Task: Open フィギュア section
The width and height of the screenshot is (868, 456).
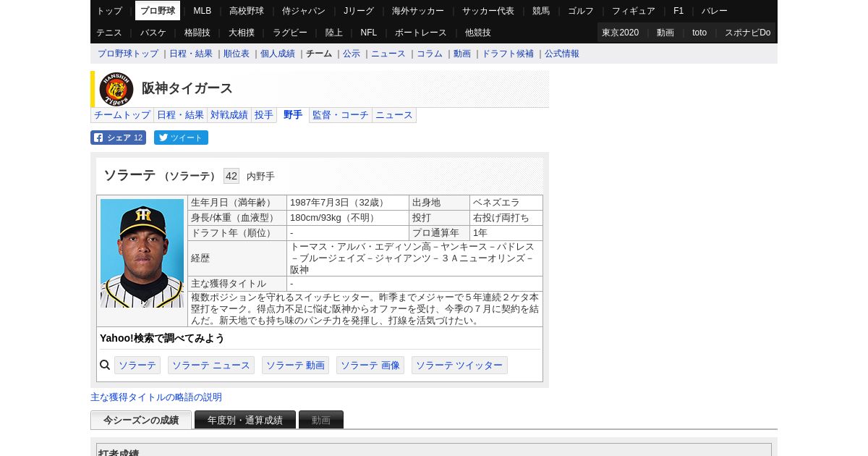Action: [x=634, y=11]
